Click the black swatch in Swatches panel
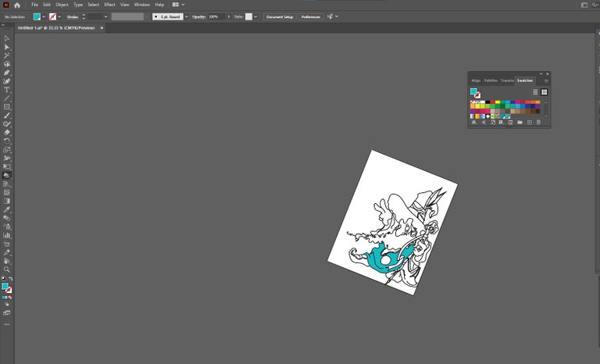Screen dimensions: 600x364 (487, 102)
